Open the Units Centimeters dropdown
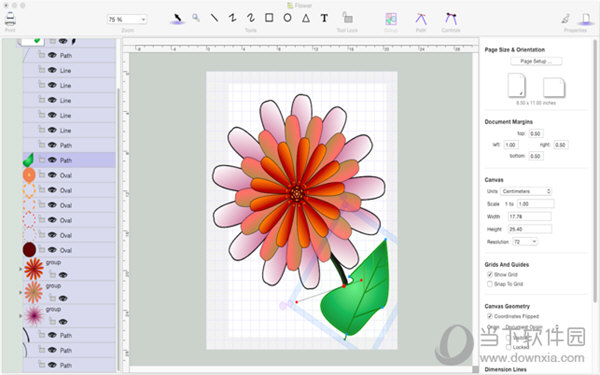 [x=526, y=191]
